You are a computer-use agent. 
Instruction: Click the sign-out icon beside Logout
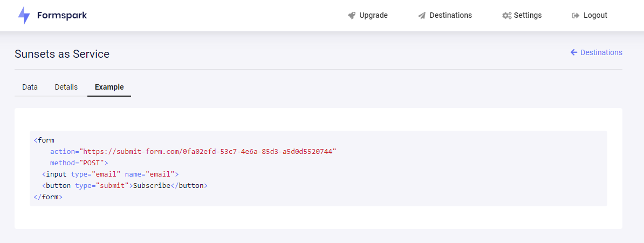point(576,16)
